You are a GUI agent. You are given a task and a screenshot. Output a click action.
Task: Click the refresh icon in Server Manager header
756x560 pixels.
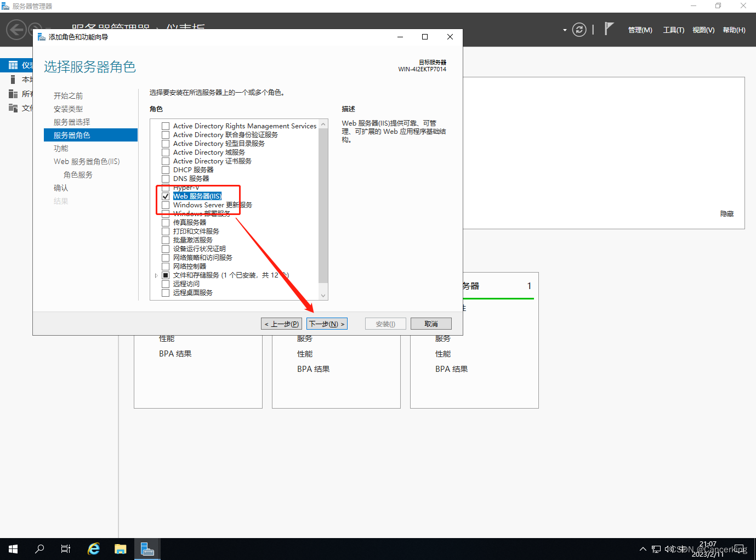[579, 30]
